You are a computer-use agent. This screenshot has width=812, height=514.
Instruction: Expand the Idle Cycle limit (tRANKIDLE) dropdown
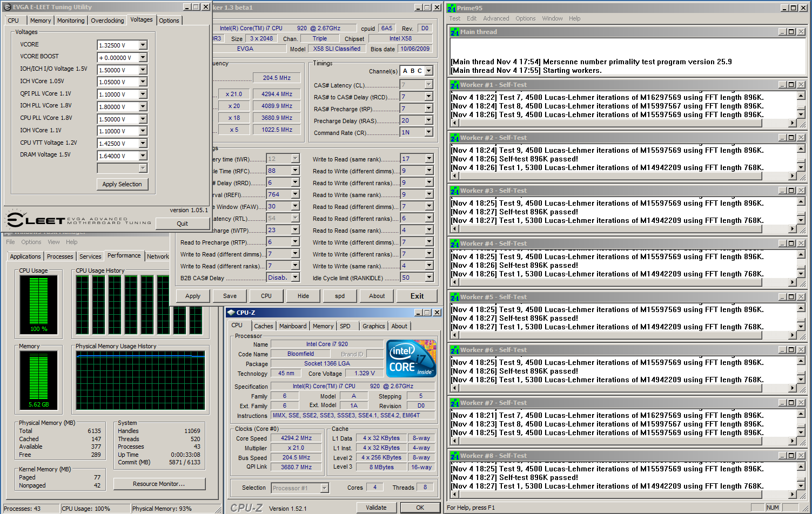(430, 278)
